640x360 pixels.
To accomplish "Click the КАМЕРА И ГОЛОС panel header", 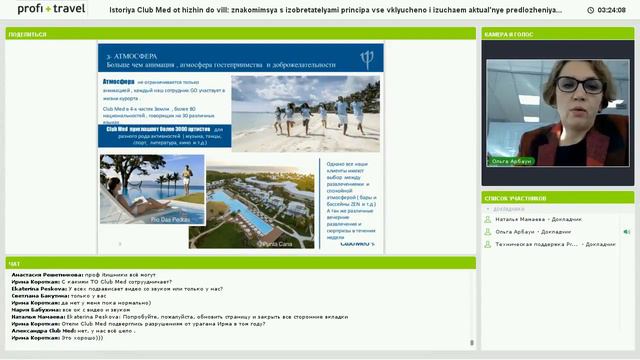I will click(x=558, y=34).
